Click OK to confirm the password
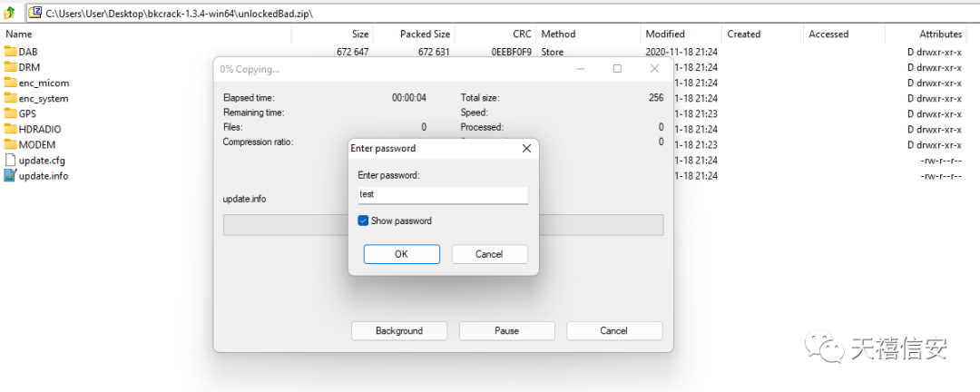 click(x=401, y=254)
